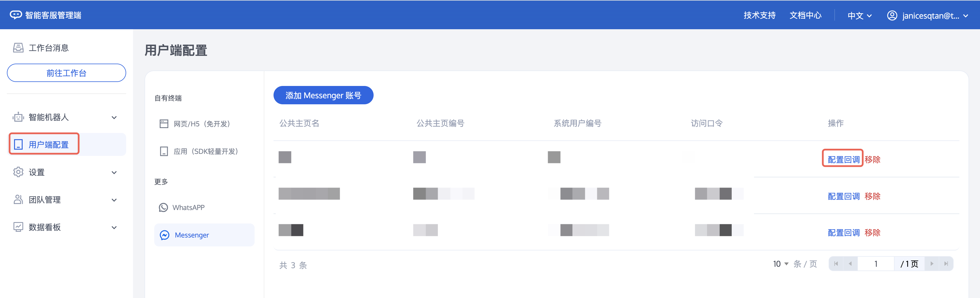
Task: Open 工作台消息 via its inbox icon
Action: pyautogui.click(x=18, y=48)
